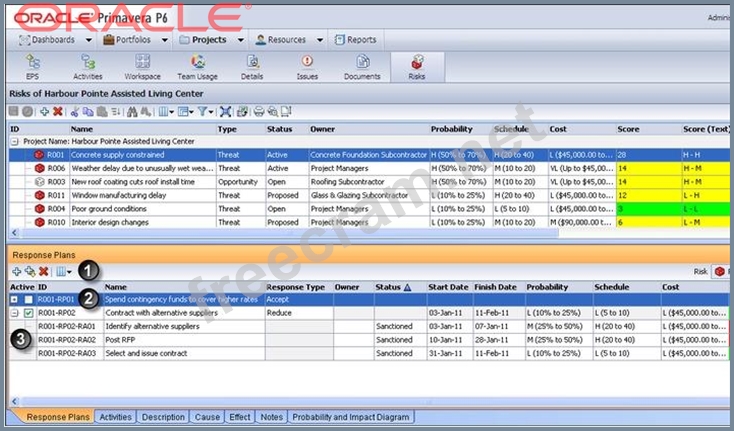
Task: Click the risks table horizontal scrollbar
Action: tap(289, 232)
